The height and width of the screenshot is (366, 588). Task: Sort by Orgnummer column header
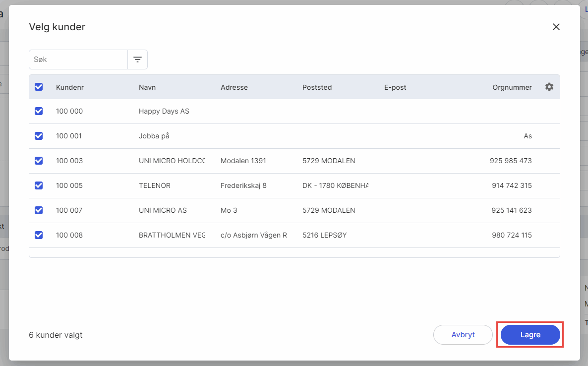pyautogui.click(x=512, y=87)
